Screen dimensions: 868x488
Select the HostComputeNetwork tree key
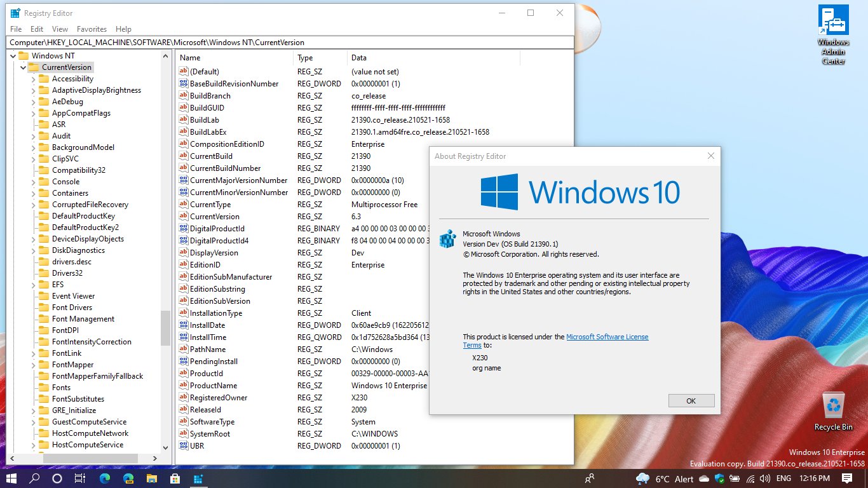tap(90, 433)
